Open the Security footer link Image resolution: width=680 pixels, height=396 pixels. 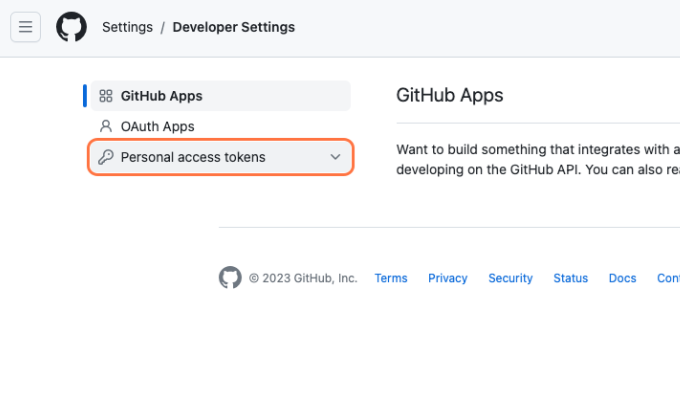pyautogui.click(x=510, y=278)
